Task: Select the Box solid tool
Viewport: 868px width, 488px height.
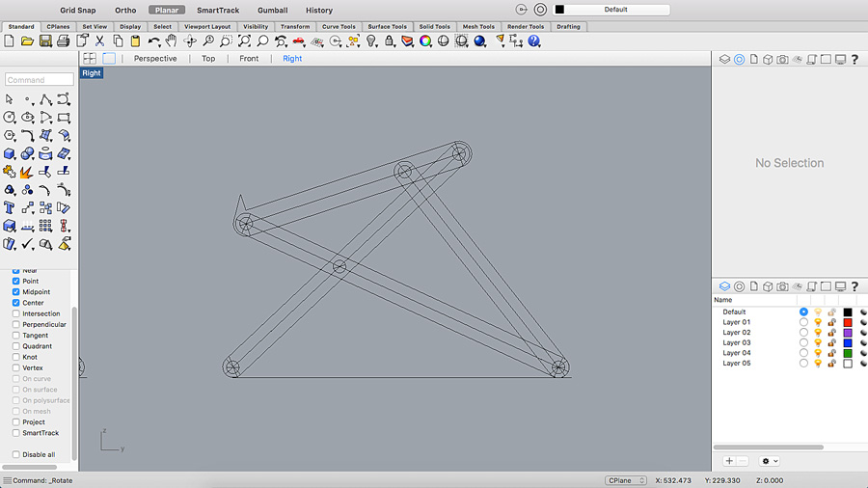Action: coord(10,153)
